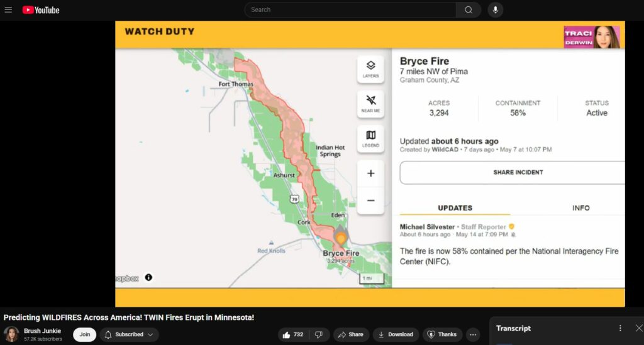Viewport: 644px width, 345px height.
Task: Click the Join channel button
Action: pyautogui.click(x=85, y=334)
